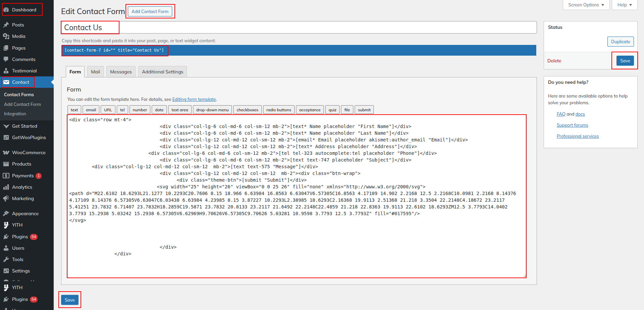Screen dimensions: 644x310
Task: Click the Posts pushpin icon
Action: tap(6, 25)
